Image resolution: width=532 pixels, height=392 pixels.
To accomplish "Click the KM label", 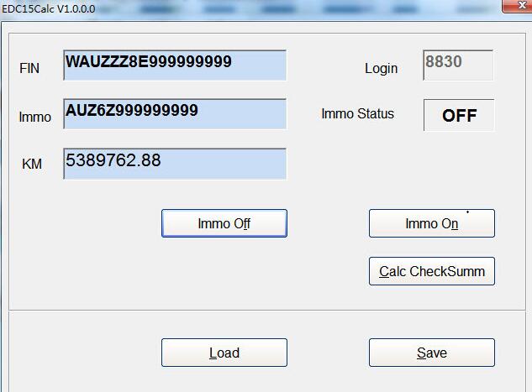I will 32,165.
